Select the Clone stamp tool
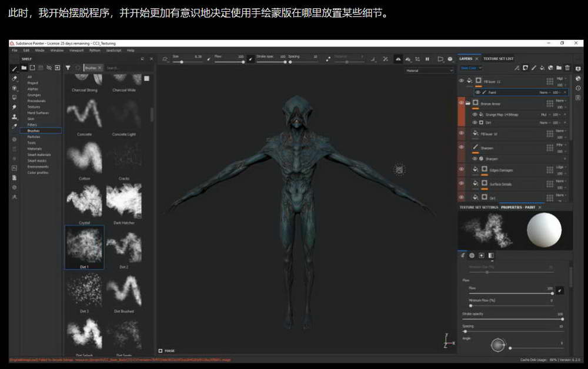The height and width of the screenshot is (369, 588). coord(14,116)
